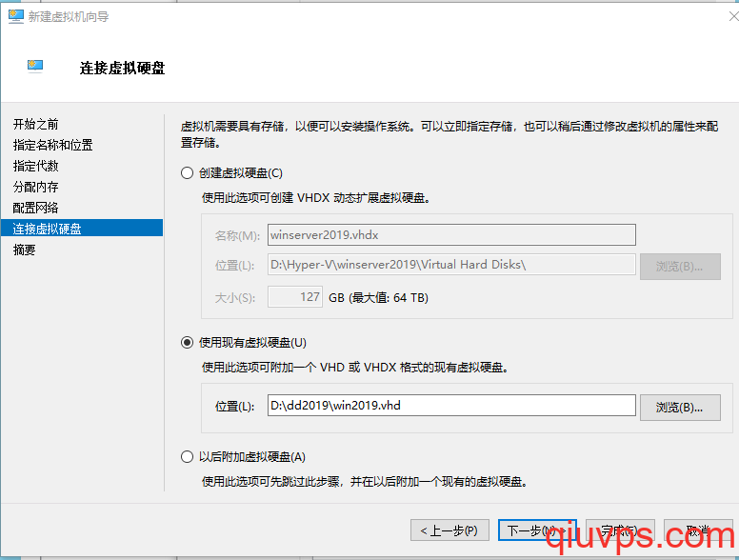
Task: Click the disabled 浏览(B) button for new disk
Action: coord(680,267)
